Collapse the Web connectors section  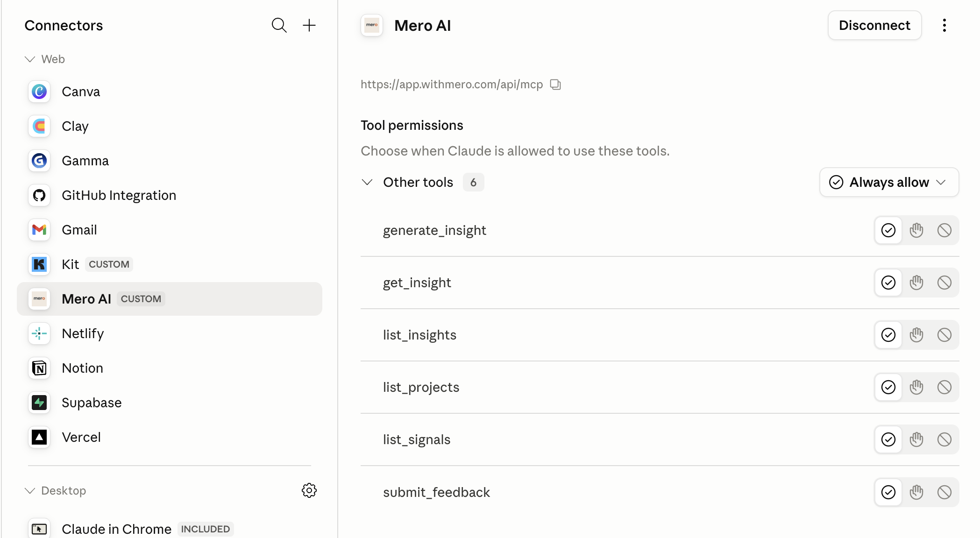tap(30, 59)
